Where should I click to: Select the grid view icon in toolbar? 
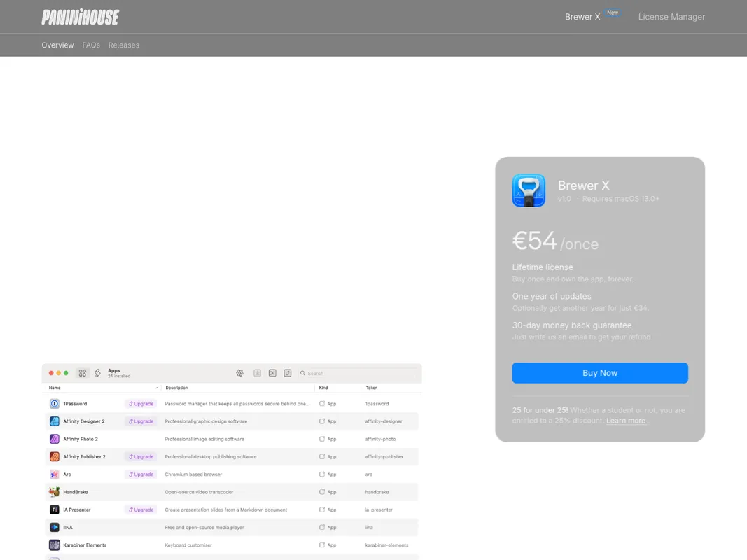83,373
